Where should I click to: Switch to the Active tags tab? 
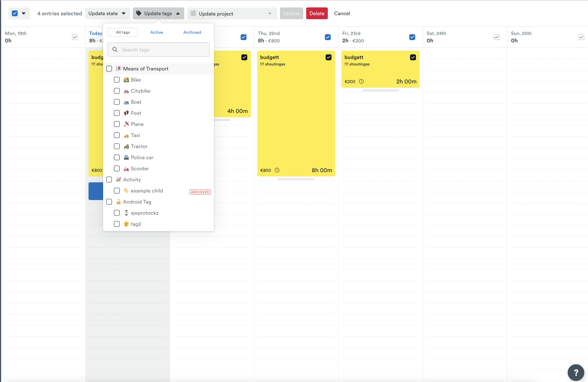(156, 32)
